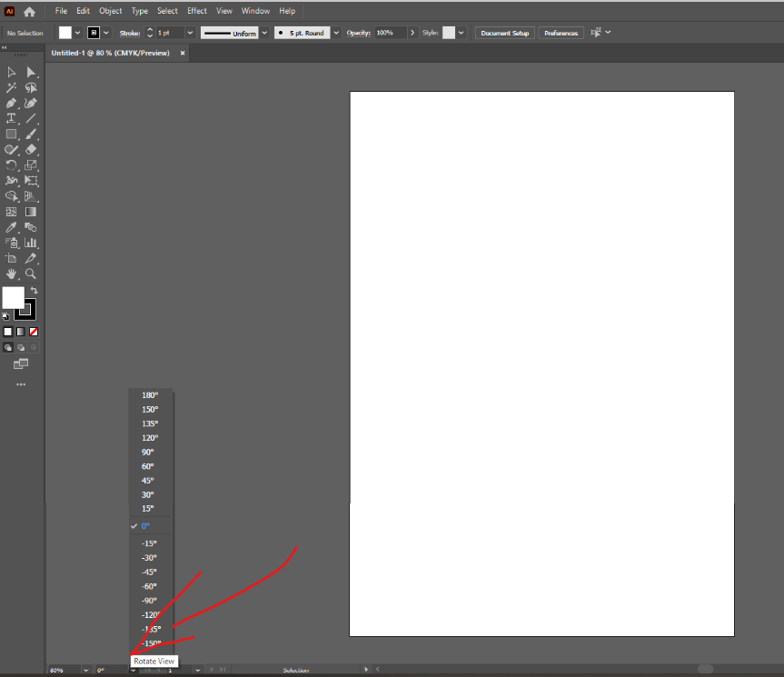Select the Scale tool
Viewport: 784px width, 677px height.
(x=31, y=165)
